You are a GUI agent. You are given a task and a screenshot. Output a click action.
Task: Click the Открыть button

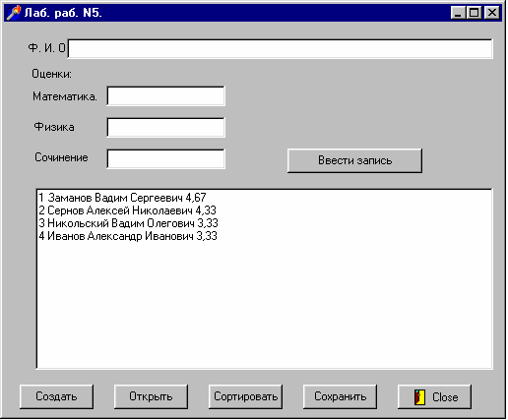[x=151, y=396]
